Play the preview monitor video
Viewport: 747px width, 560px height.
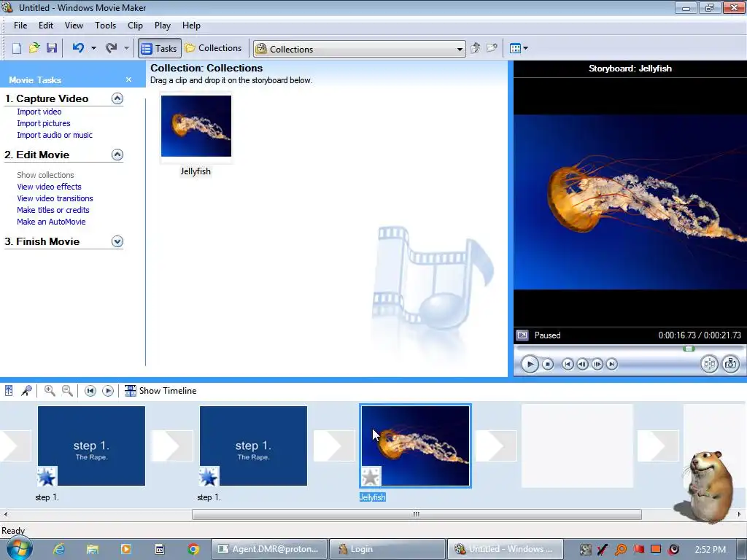click(530, 365)
